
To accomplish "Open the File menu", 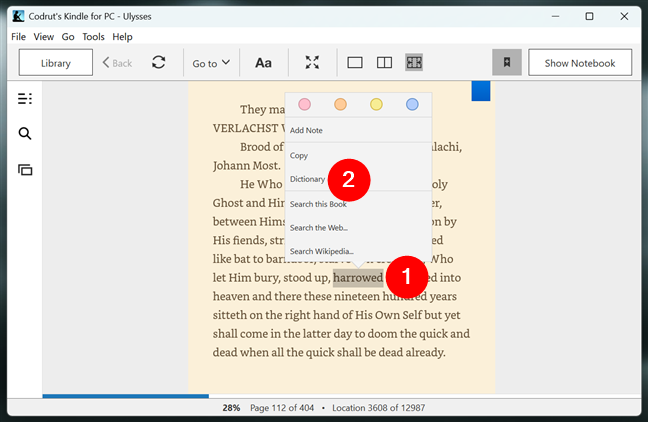I will pos(18,37).
